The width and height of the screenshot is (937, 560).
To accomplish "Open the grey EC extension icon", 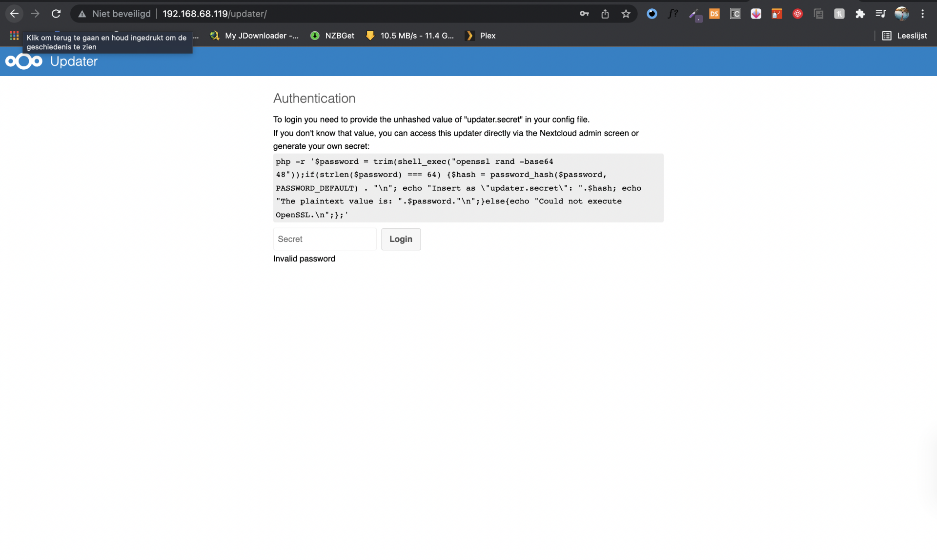I will pos(735,14).
